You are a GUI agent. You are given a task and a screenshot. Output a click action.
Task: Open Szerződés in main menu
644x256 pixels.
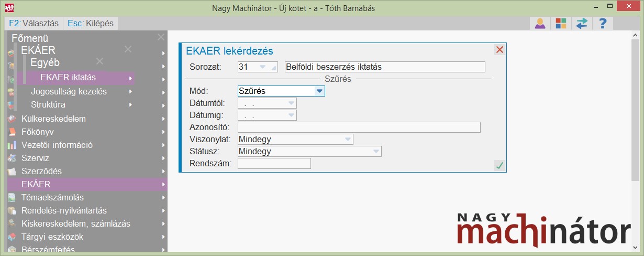pos(87,172)
